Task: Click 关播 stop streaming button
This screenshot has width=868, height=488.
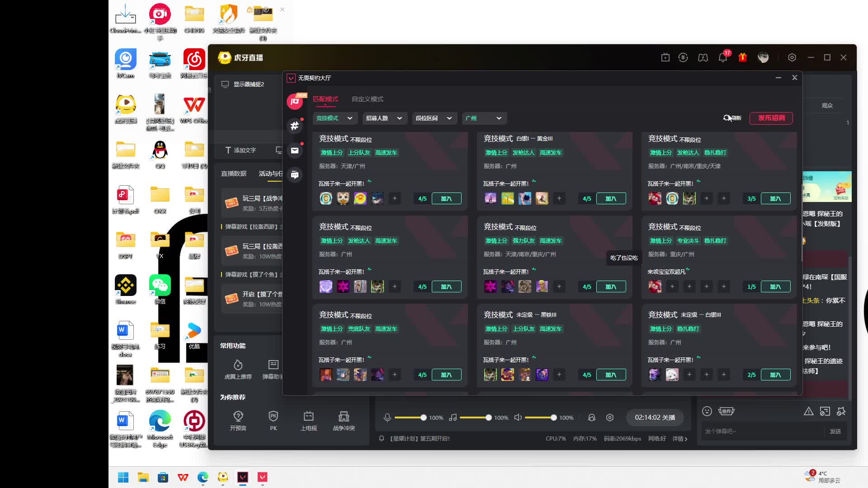Action: click(655, 418)
